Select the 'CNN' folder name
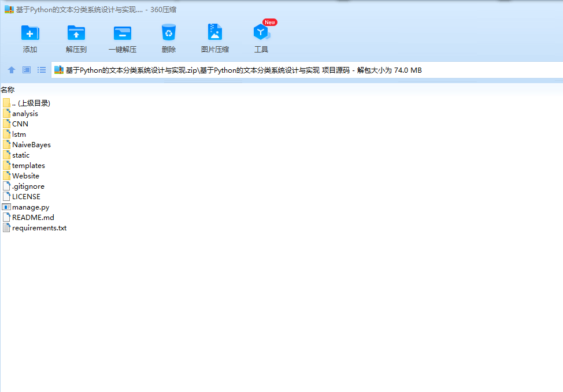Viewport: 563px width, 392px height. pyautogui.click(x=20, y=124)
